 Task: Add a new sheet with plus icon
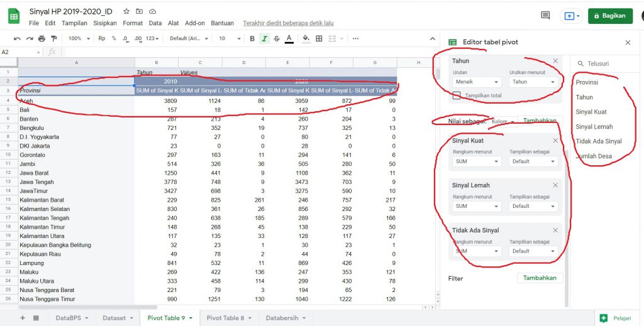(x=23, y=318)
